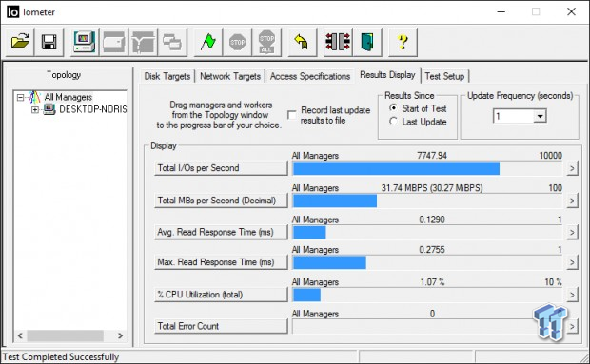Viewport: 590px width, 364px height.
Task: Click 10000 scale maximum value
Action: pos(550,155)
